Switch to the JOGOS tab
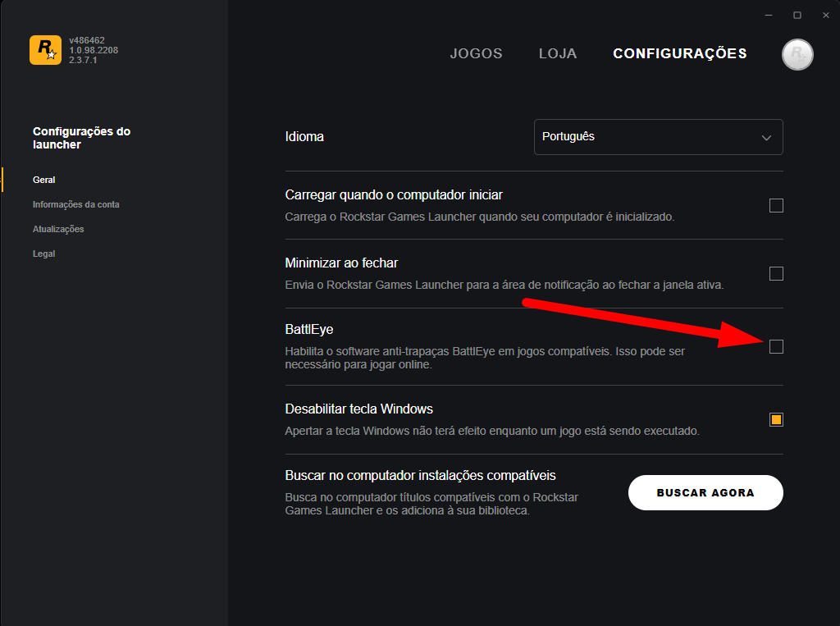Screen dimensions: 840x626 pos(476,53)
